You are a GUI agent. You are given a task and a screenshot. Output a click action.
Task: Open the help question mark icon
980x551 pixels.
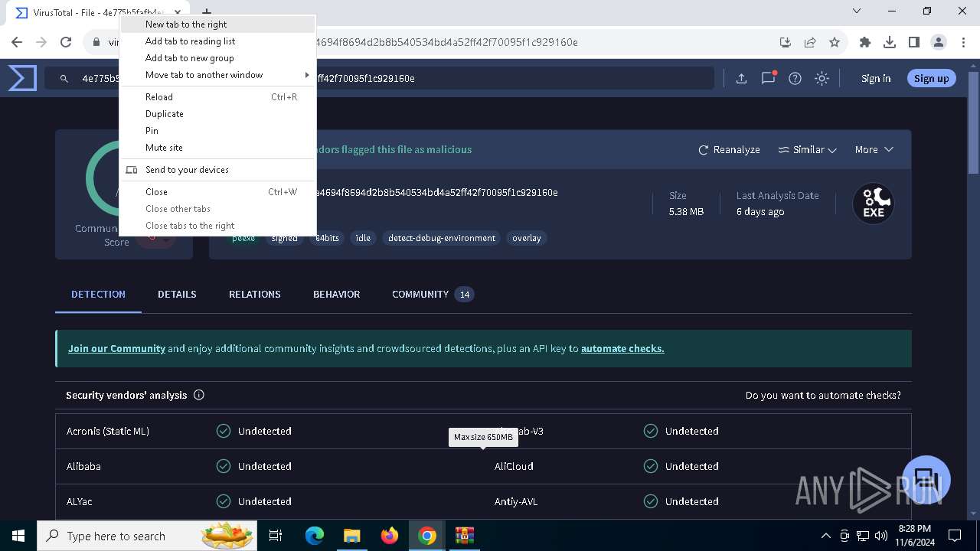coord(795,78)
